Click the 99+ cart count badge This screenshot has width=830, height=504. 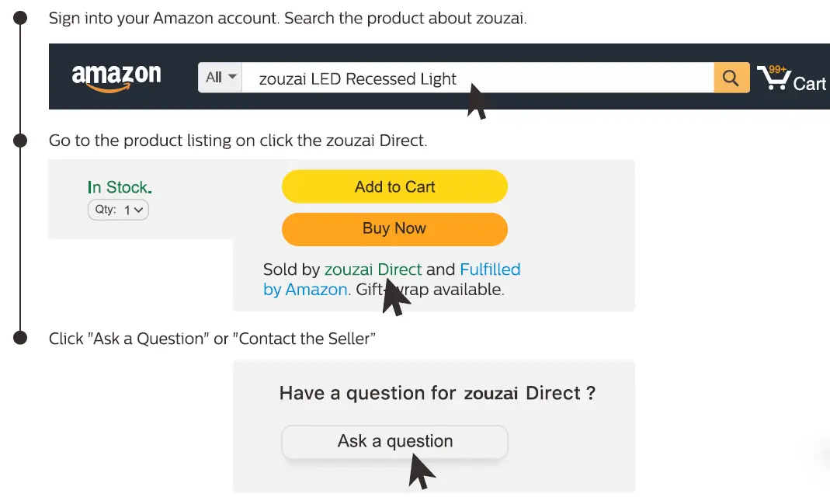[x=777, y=70]
